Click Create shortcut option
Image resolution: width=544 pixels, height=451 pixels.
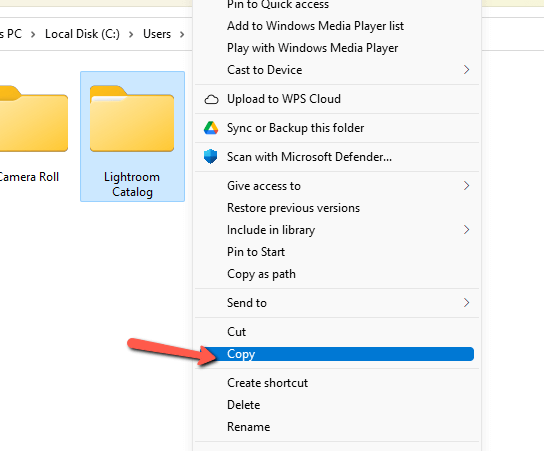(267, 383)
